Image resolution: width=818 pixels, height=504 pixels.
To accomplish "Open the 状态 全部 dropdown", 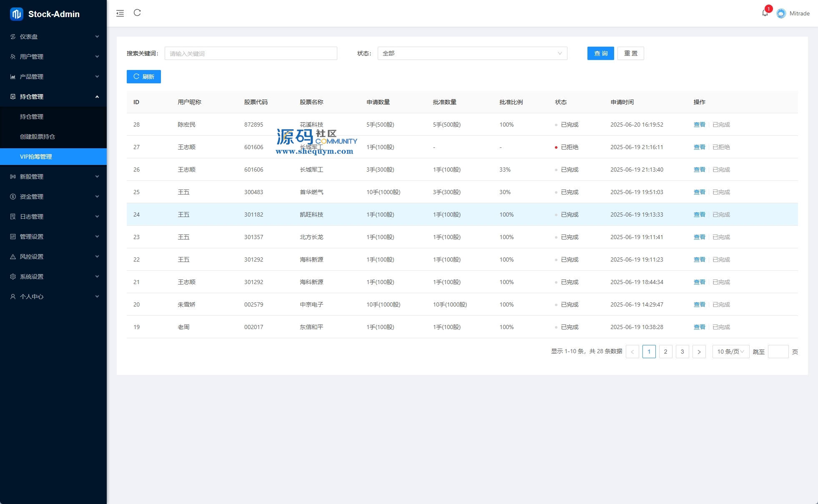I will (472, 53).
